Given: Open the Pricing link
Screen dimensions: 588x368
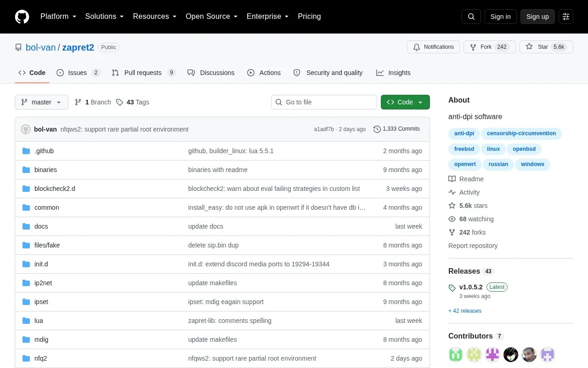Looking at the screenshot, I should [309, 17].
